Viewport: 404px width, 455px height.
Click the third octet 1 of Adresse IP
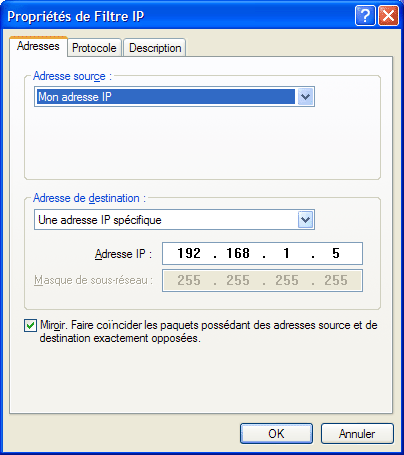click(x=287, y=253)
